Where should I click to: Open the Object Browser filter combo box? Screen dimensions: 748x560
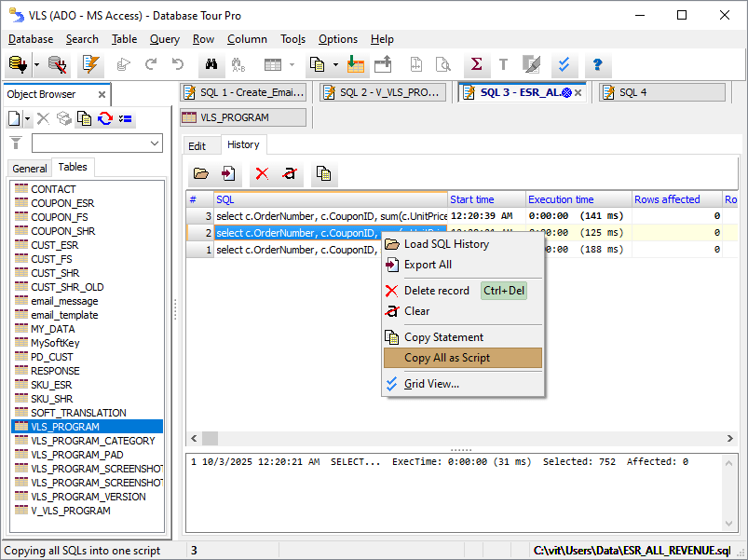coord(97,143)
